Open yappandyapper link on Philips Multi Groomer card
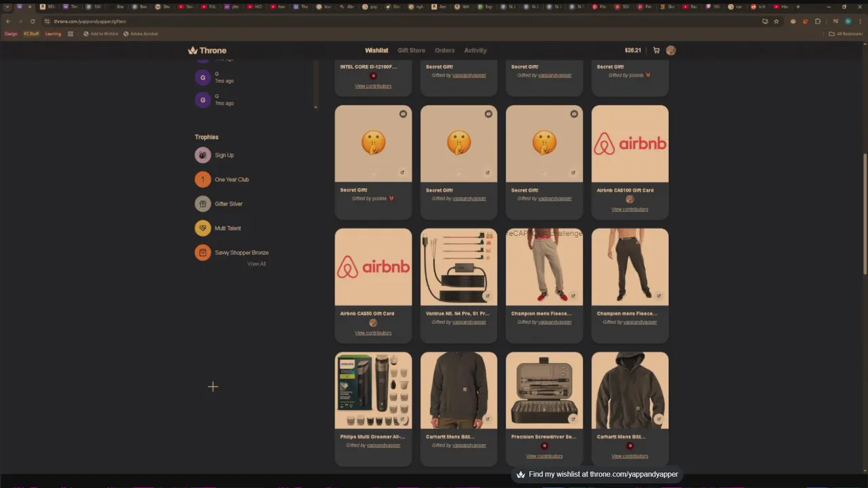868x488 pixels. [x=384, y=445]
